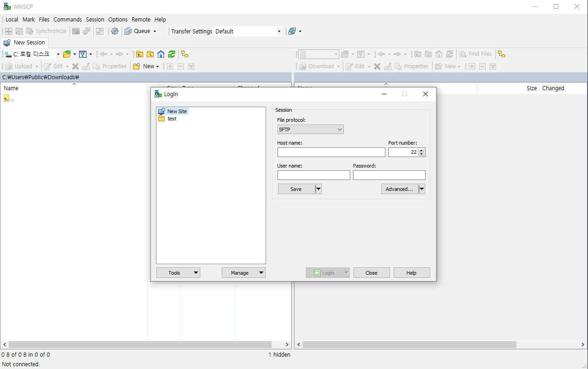Image resolution: width=588 pixels, height=369 pixels.
Task: Click local panel back arrow
Action: [103, 54]
